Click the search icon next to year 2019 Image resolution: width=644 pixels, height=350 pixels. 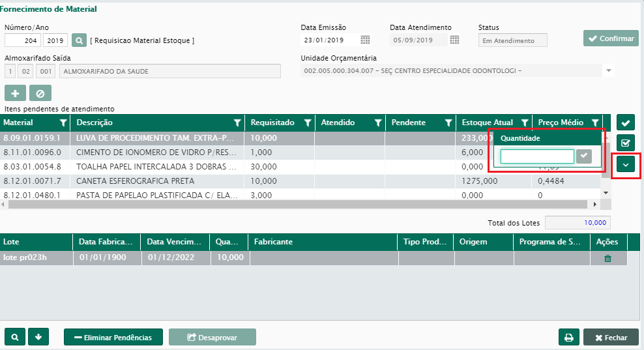click(79, 40)
